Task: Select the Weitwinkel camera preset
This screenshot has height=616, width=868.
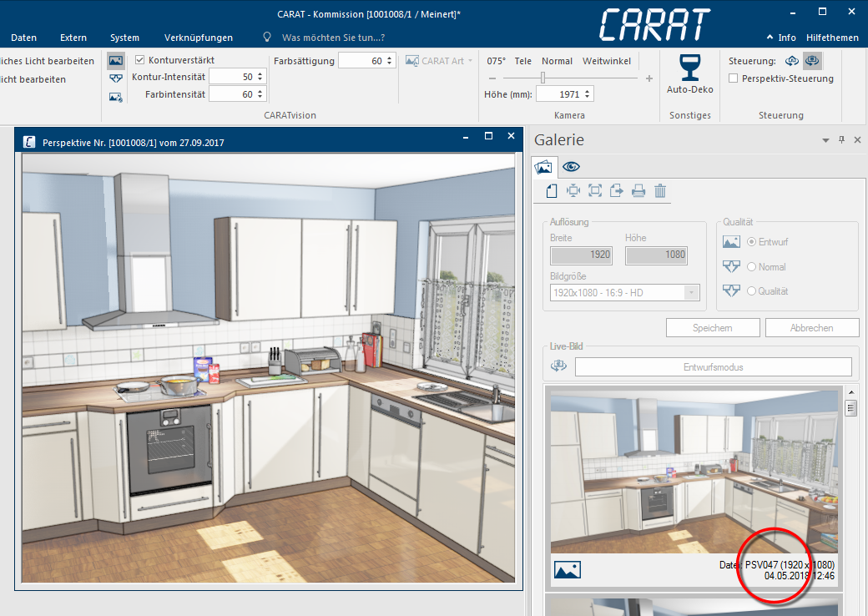Action: coord(606,61)
